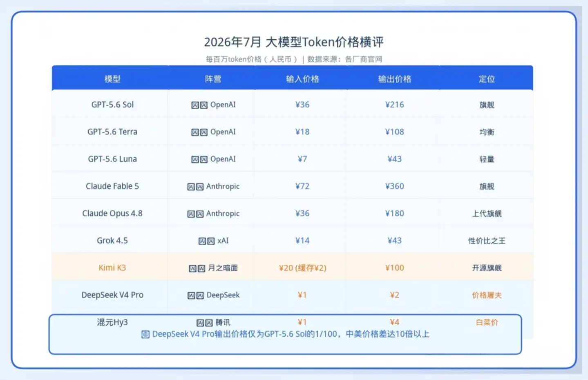Click OpenAI in the GPT-5.6 Luna row
The width and height of the screenshot is (588, 380).
(x=223, y=159)
